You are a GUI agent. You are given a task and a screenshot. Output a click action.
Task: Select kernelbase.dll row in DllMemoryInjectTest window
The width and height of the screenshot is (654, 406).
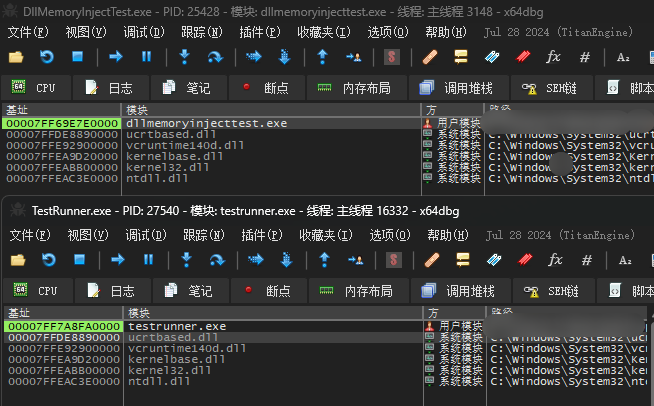pos(328,156)
